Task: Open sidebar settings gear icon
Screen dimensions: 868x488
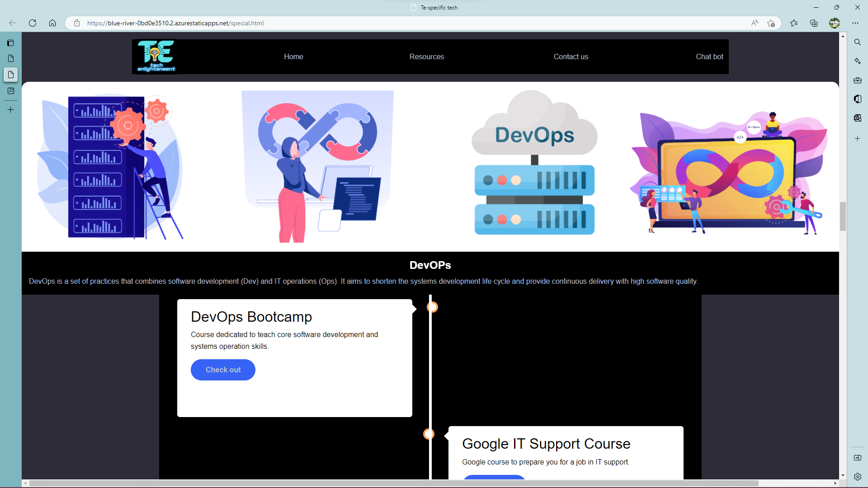Action: click(x=857, y=476)
